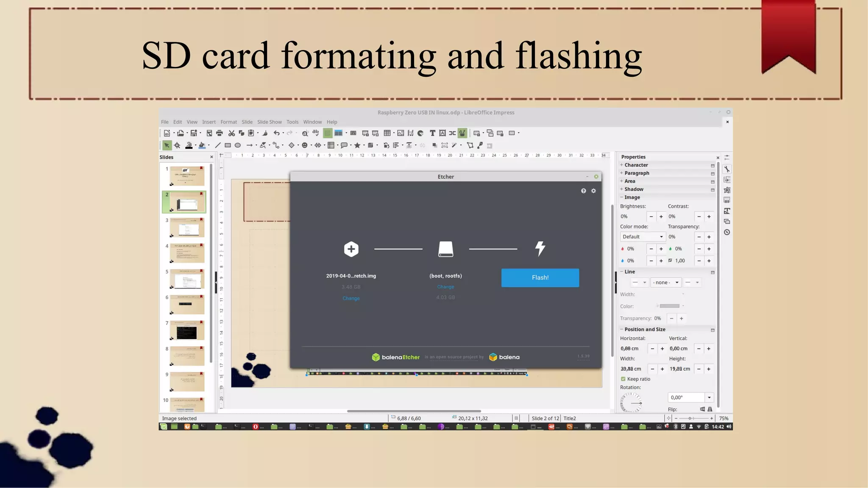Open the File menu
Image resolution: width=868 pixels, height=488 pixels.
point(165,122)
